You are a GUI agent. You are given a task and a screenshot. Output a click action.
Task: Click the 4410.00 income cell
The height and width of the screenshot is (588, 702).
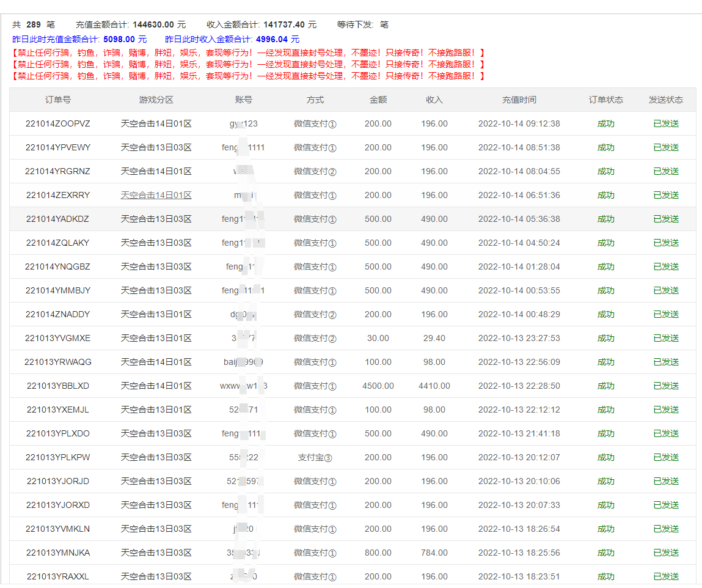[434, 386]
